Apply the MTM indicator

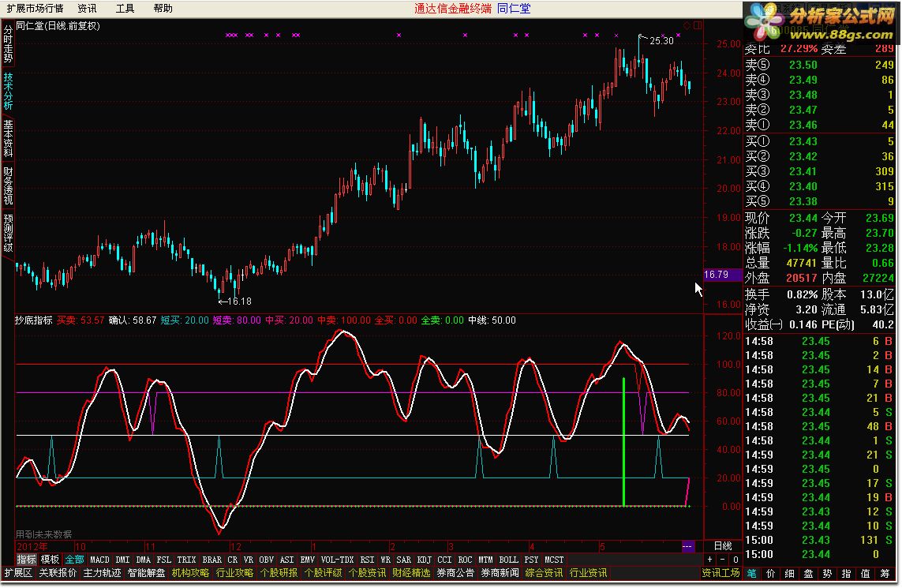pyautogui.click(x=485, y=560)
